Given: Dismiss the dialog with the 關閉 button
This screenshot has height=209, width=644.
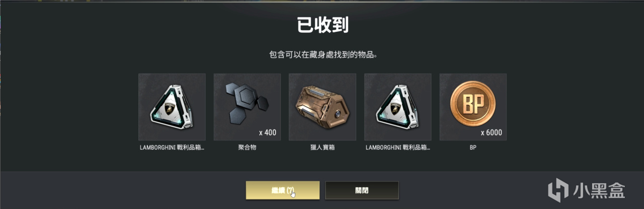Looking at the screenshot, I should (362, 190).
